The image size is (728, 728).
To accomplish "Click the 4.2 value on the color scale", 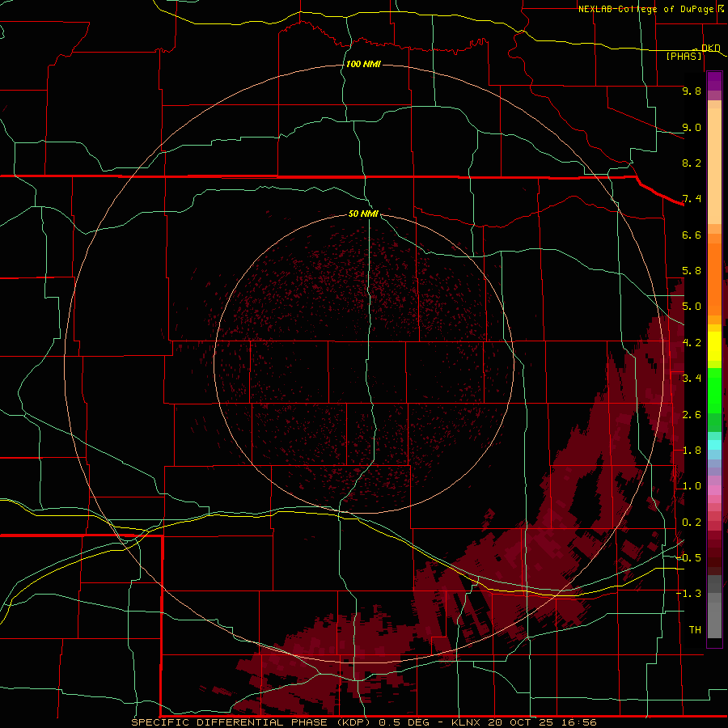I will 692,343.
